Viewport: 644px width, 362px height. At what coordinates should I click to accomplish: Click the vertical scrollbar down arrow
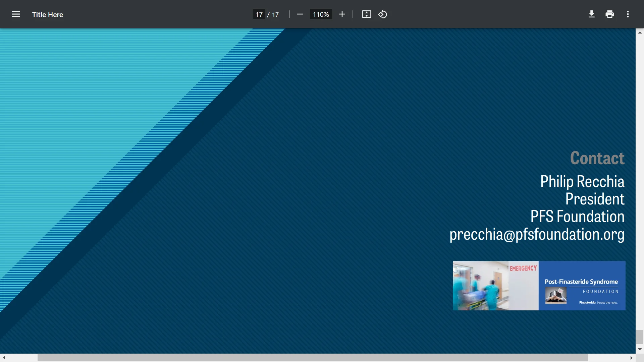click(x=640, y=349)
